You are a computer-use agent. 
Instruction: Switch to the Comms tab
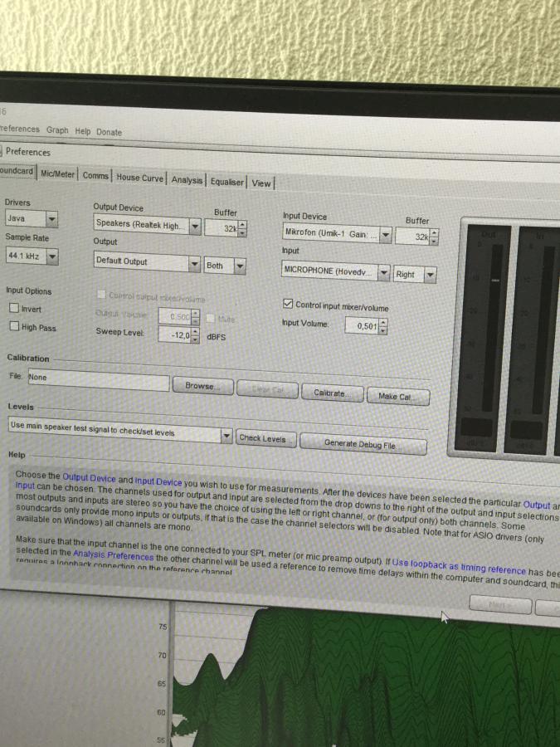coord(95,175)
